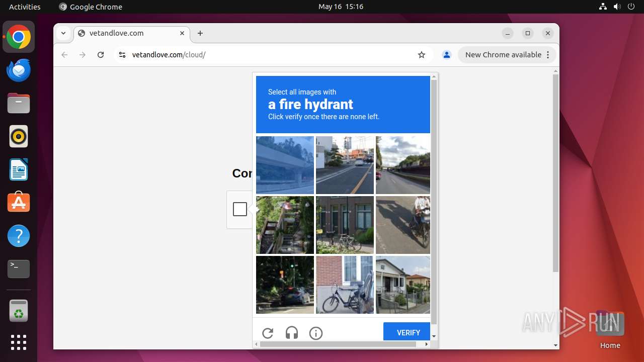Reload the page in Chrome
The height and width of the screenshot is (362, 644).
pyautogui.click(x=101, y=55)
